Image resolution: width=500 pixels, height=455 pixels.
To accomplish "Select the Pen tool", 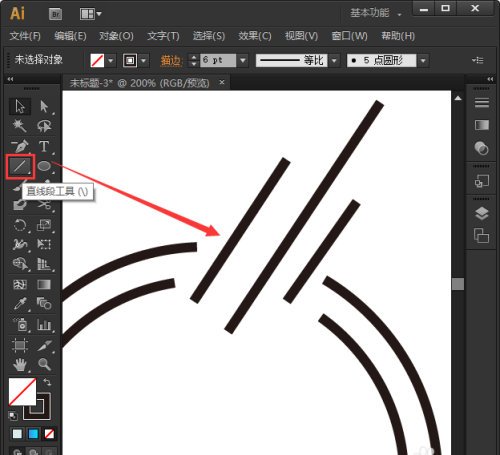I will [20, 146].
